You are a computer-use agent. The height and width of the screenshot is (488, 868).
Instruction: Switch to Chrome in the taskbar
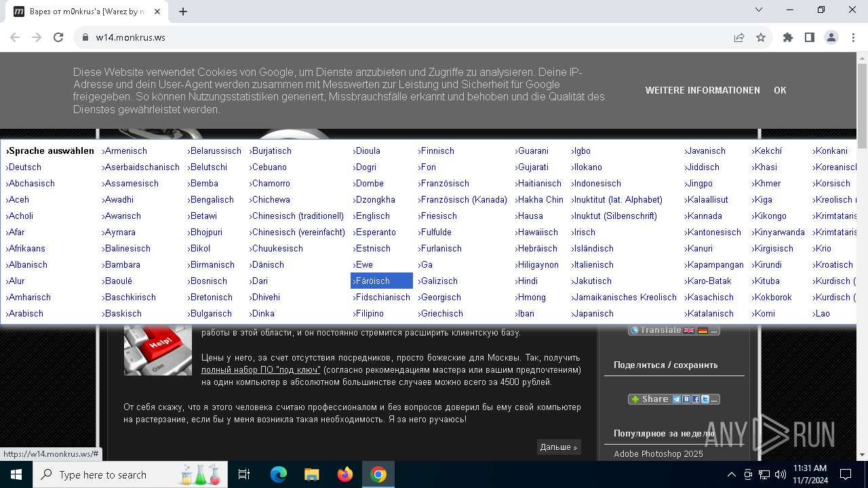[378, 474]
